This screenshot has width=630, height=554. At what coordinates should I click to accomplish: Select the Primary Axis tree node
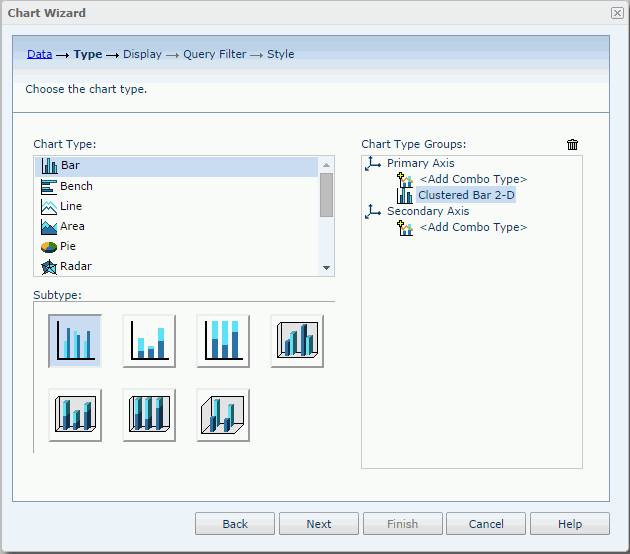click(420, 163)
